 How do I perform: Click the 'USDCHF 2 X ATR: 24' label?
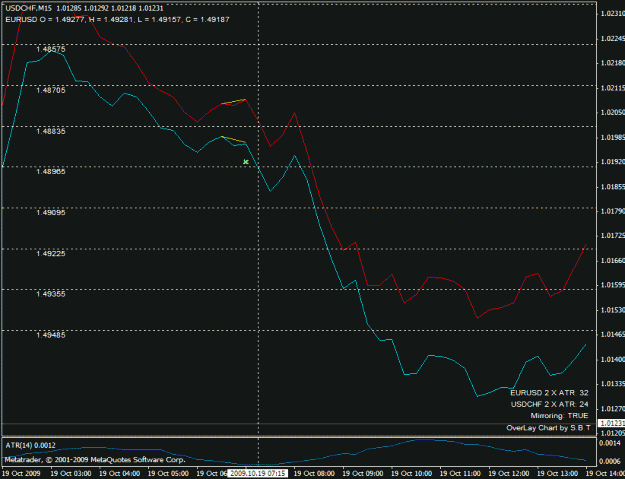(x=549, y=404)
